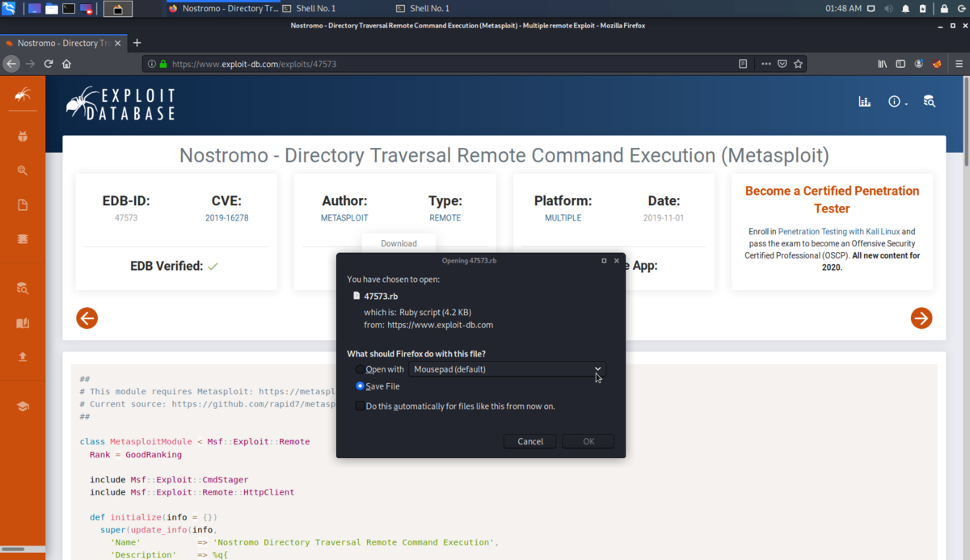Screen dimensions: 970x560
Task: Toggle Firefox sidebar view icon
Action: pyautogui.click(x=900, y=64)
